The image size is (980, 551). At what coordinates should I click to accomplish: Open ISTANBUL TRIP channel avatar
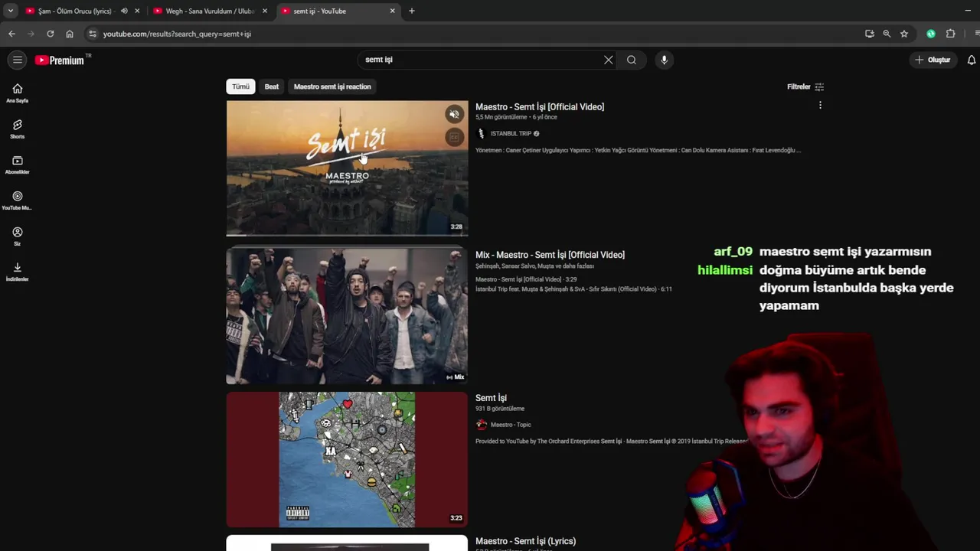click(x=481, y=133)
